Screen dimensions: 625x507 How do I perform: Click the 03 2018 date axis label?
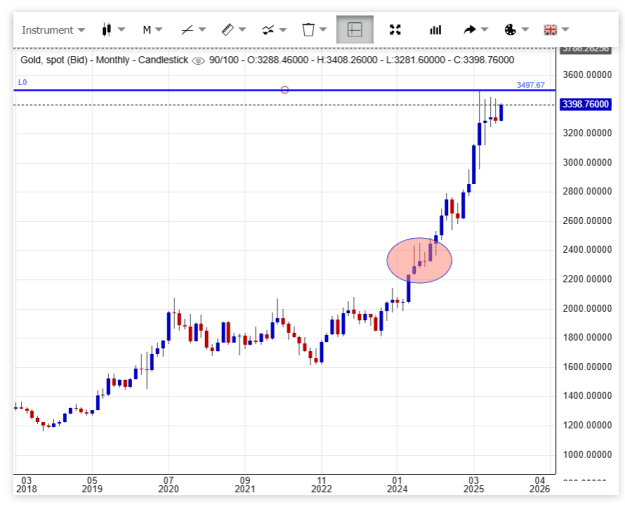pos(26,484)
